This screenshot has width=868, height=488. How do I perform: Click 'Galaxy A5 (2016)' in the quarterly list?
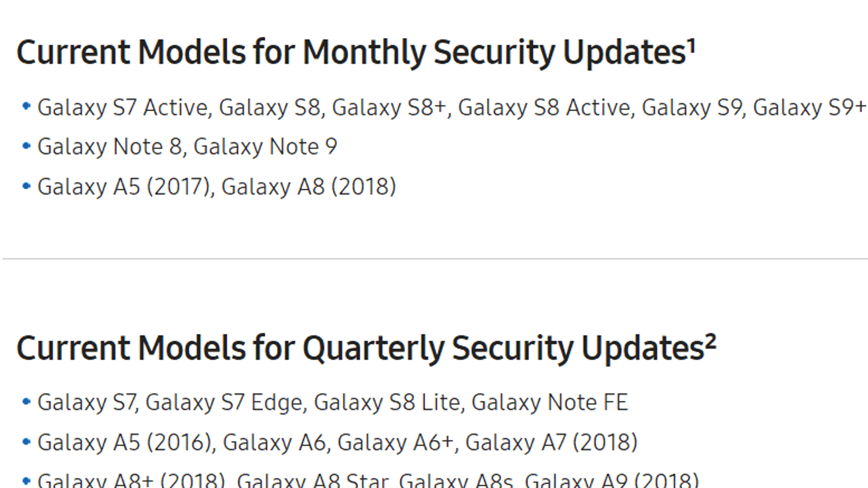(125, 443)
